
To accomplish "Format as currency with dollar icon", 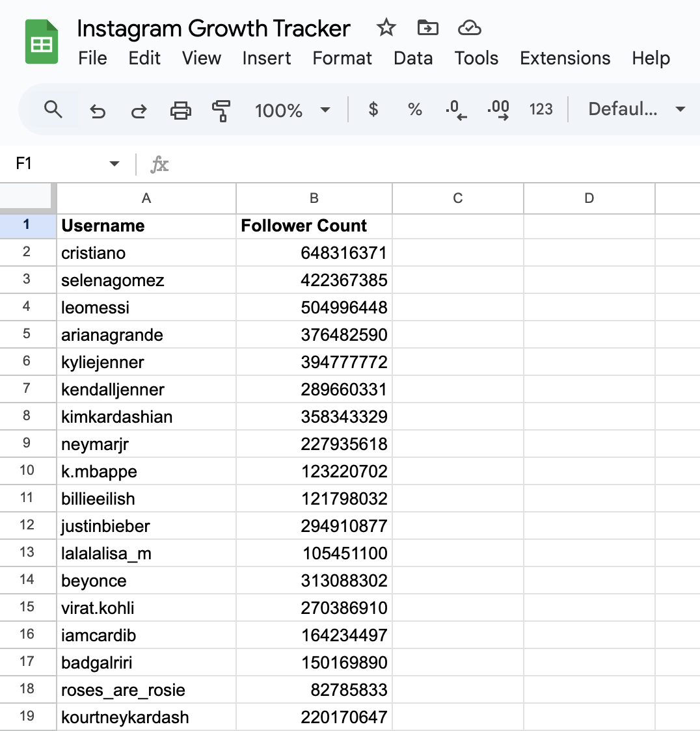I will (x=373, y=109).
